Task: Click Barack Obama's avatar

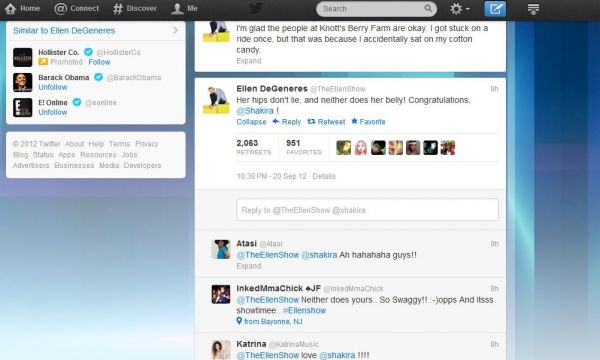Action: (23, 82)
